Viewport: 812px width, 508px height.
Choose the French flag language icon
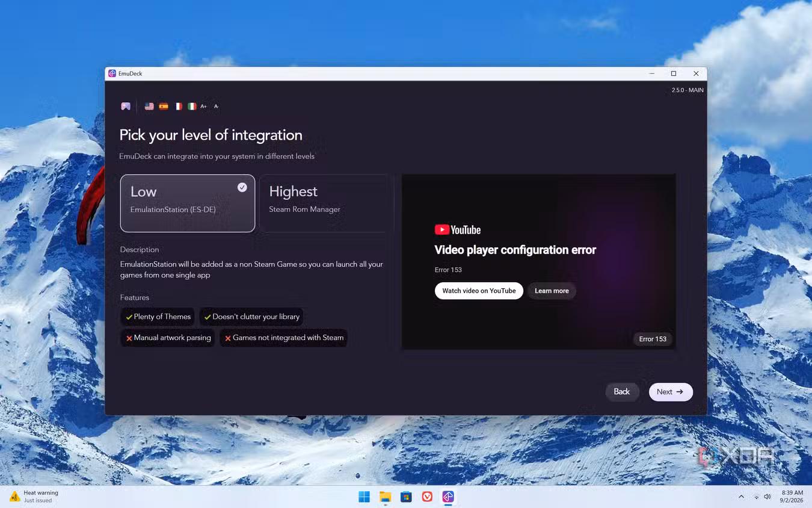pyautogui.click(x=178, y=107)
